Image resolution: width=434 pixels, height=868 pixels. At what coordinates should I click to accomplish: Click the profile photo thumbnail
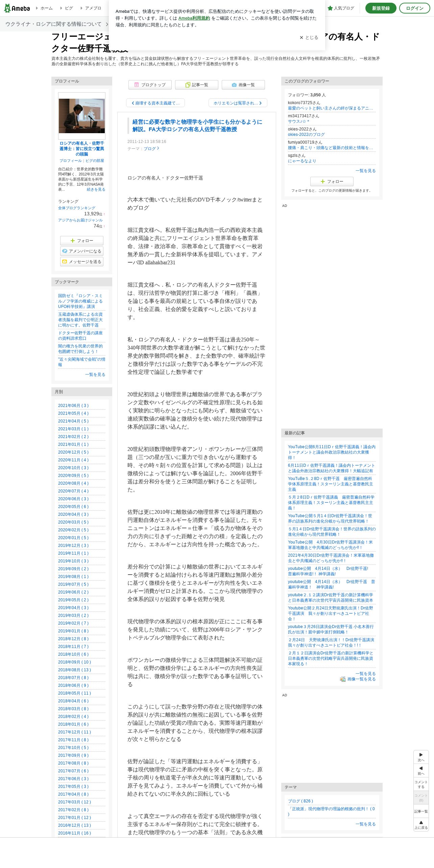(82, 116)
